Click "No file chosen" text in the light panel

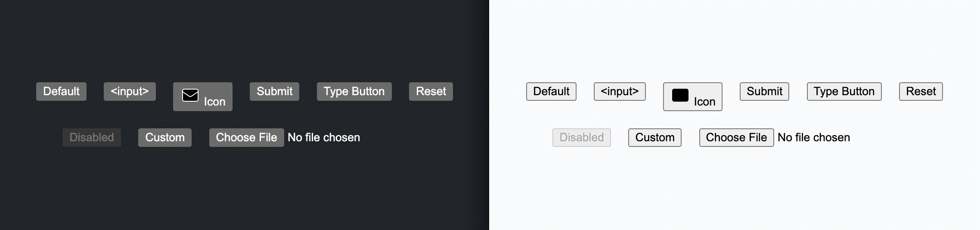pyautogui.click(x=814, y=137)
